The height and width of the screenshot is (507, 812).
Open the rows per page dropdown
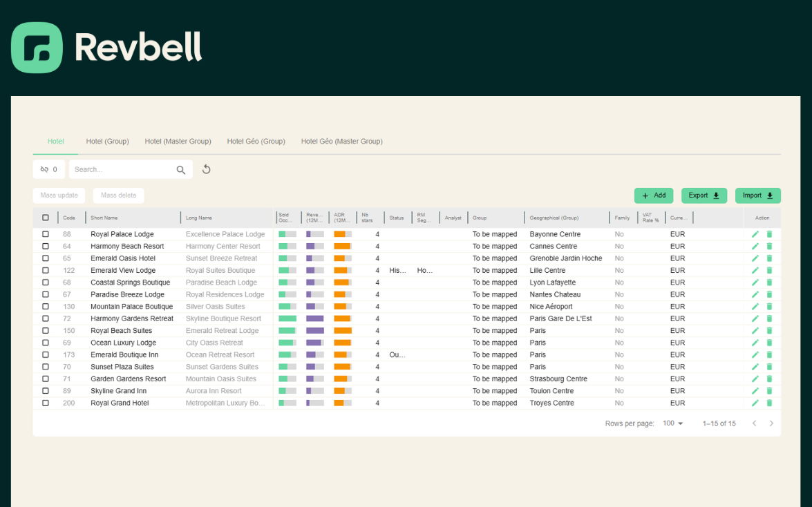[x=672, y=423]
